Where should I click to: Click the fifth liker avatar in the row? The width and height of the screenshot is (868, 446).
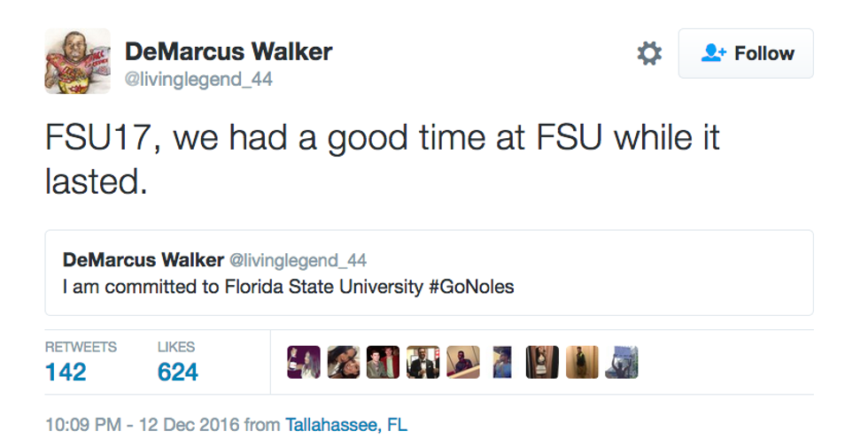pyautogui.click(x=463, y=362)
